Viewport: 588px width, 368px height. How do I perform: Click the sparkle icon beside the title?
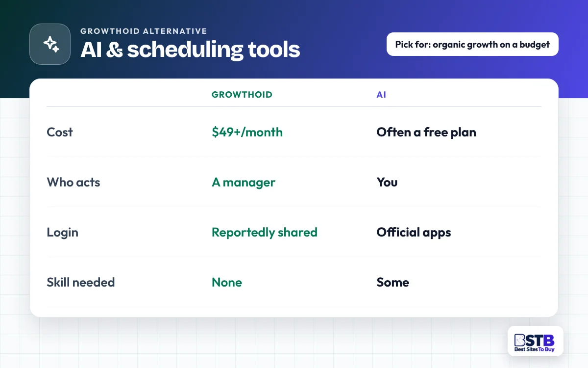pyautogui.click(x=50, y=44)
